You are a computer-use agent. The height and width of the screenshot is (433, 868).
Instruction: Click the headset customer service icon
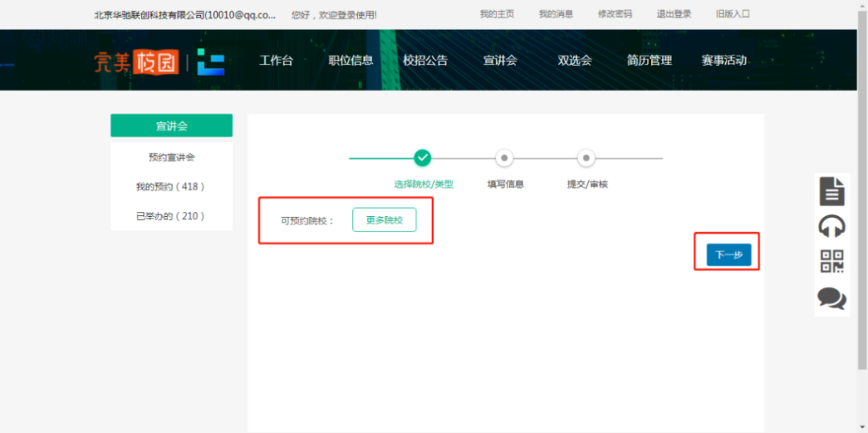(x=832, y=227)
